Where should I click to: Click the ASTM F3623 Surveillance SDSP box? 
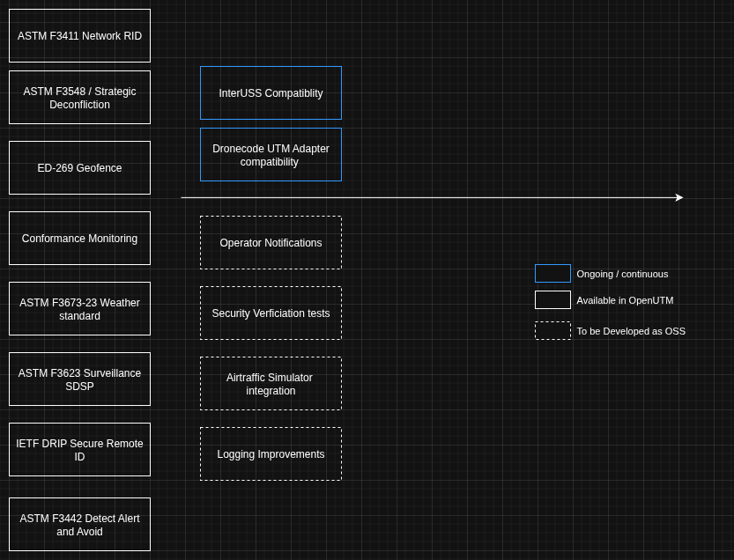pos(79,379)
